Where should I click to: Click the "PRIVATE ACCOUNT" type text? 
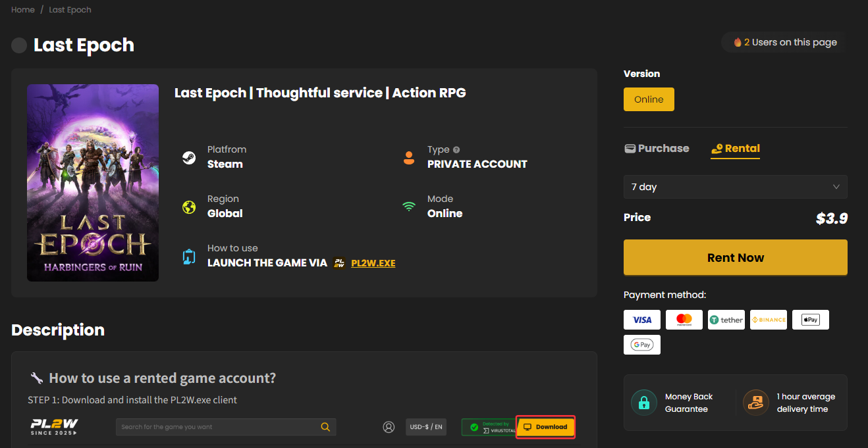[477, 164]
